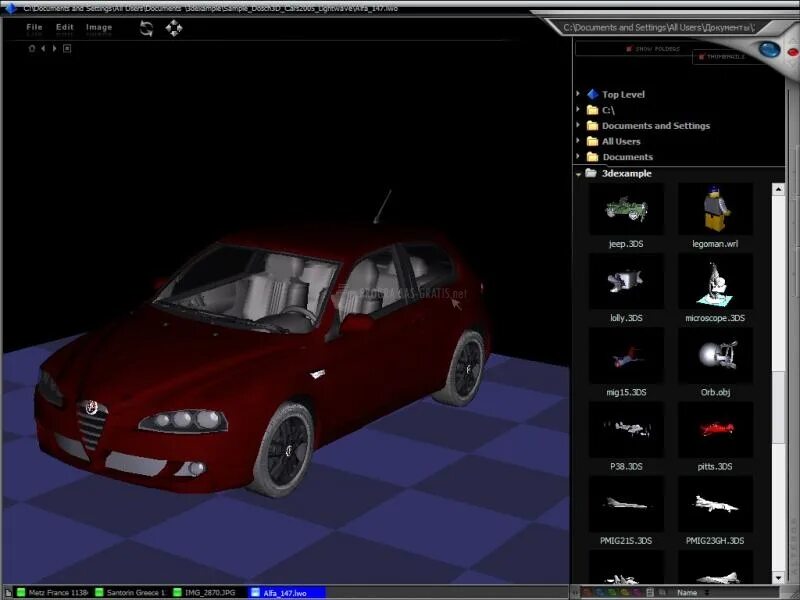Select the Documents folder
Image resolution: width=800 pixels, height=600 pixels.
tap(628, 157)
